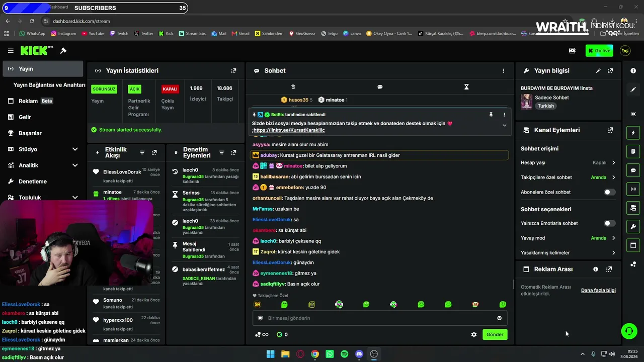Screen dimensions: 644x362
Task: Open File Explorer from the taskbar
Action: (x=285, y=354)
